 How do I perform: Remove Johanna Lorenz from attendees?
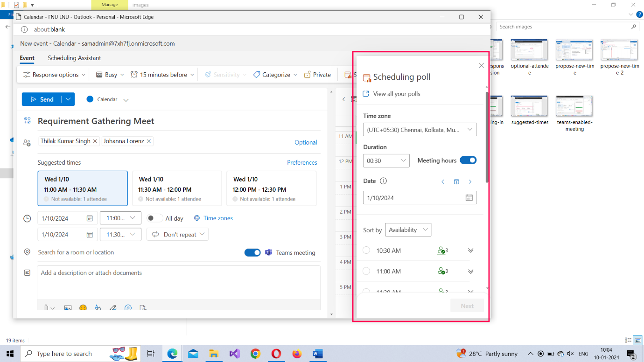coord(149,141)
